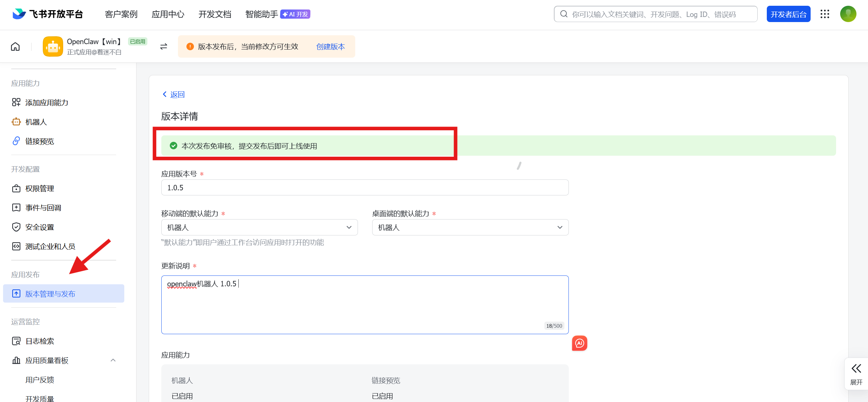Open 权限管理 in sidebar
Viewport: 868px width, 402px height.
[x=39, y=189]
